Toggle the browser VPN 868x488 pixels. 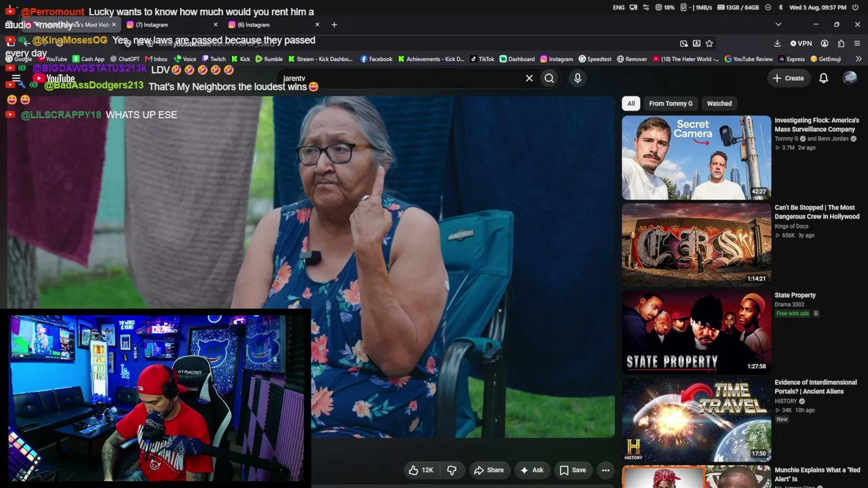pos(801,43)
